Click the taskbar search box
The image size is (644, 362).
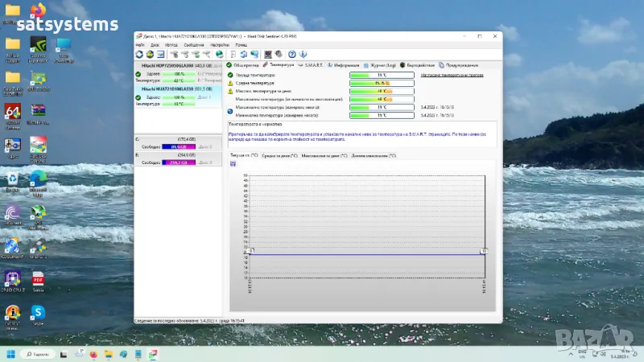[x=50, y=354]
